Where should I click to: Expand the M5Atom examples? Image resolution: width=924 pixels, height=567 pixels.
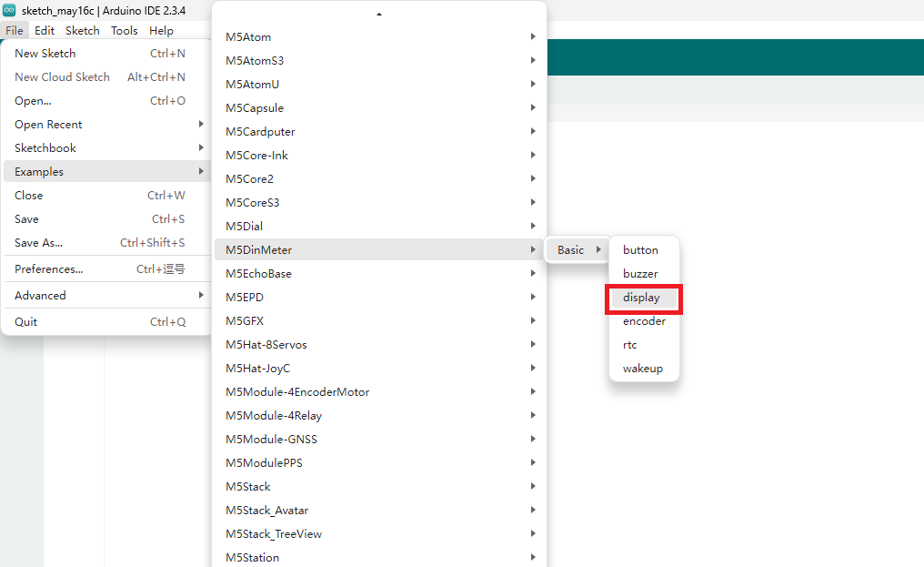pyautogui.click(x=379, y=36)
